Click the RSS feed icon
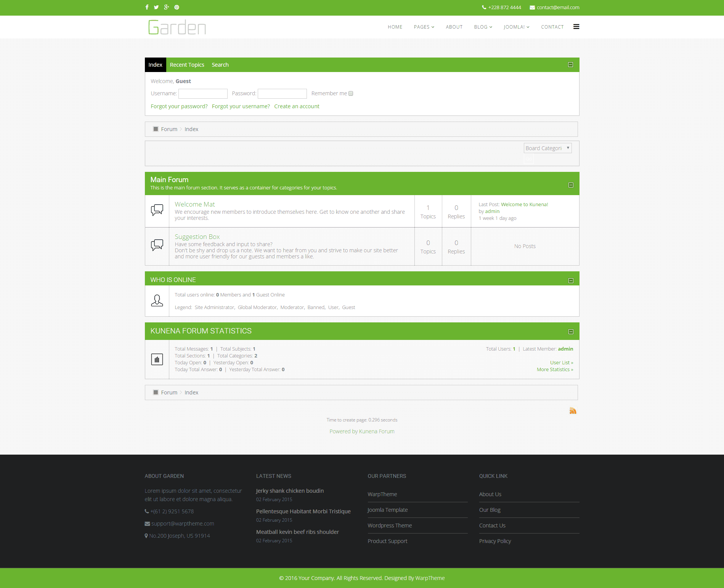Screen dimensions: 724x588 coord(573,410)
